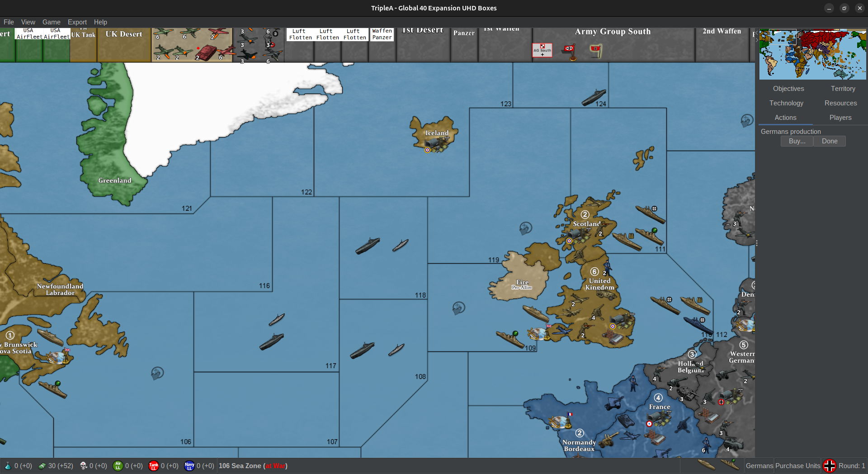
Task: Switch to the Technology tab
Action: pyautogui.click(x=786, y=103)
